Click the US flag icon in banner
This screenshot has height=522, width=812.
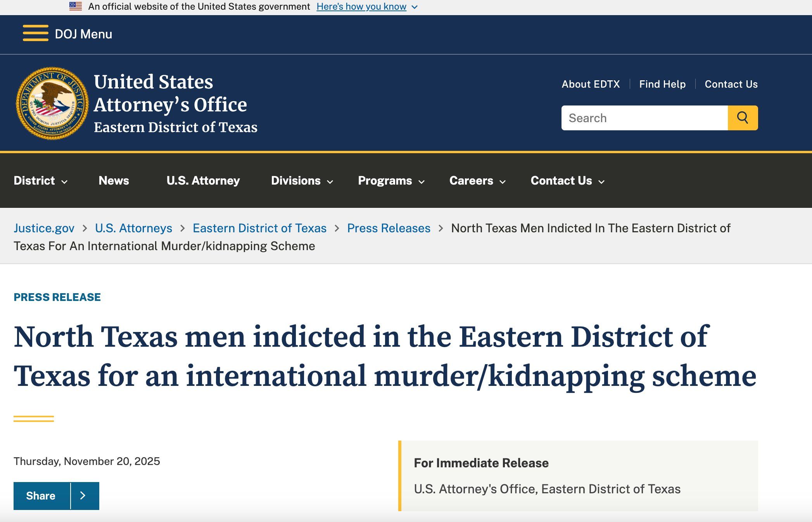[76, 6]
